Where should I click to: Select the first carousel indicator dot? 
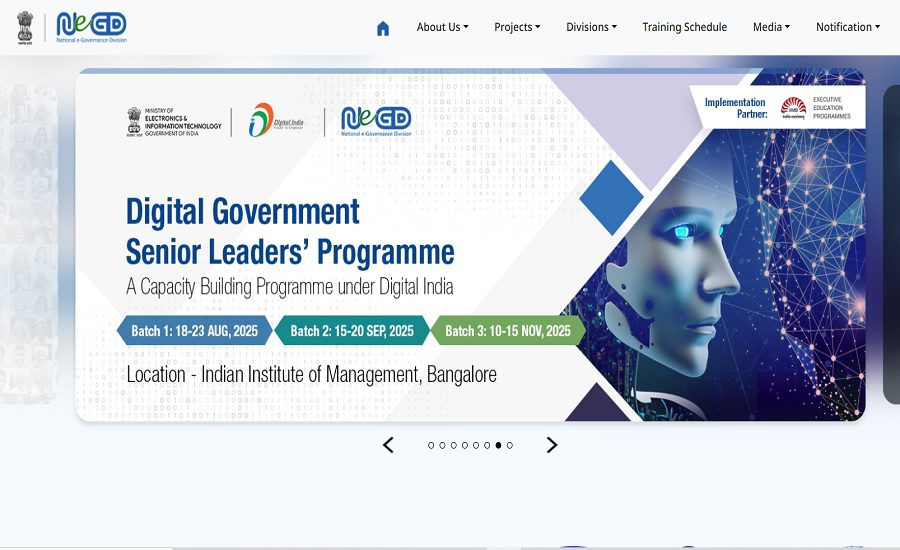point(431,446)
